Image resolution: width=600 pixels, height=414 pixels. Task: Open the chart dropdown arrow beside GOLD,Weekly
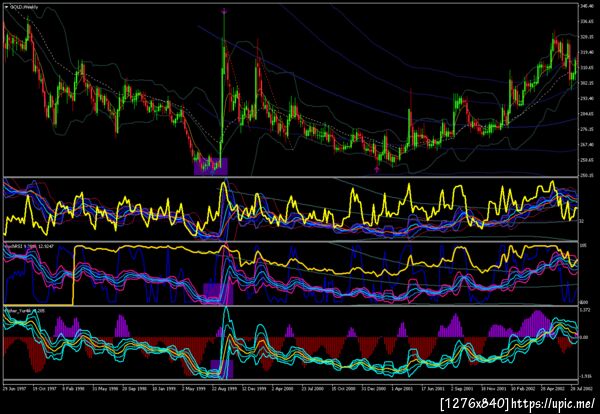6,7
